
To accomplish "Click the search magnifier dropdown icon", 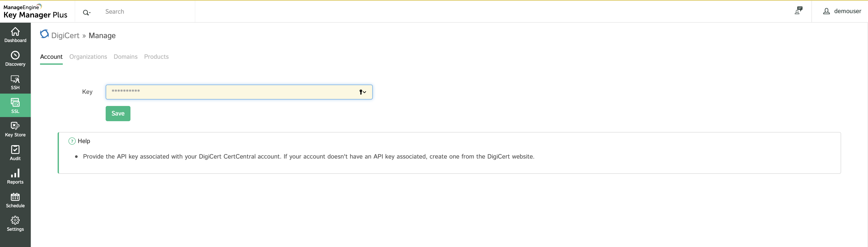I will tap(87, 12).
